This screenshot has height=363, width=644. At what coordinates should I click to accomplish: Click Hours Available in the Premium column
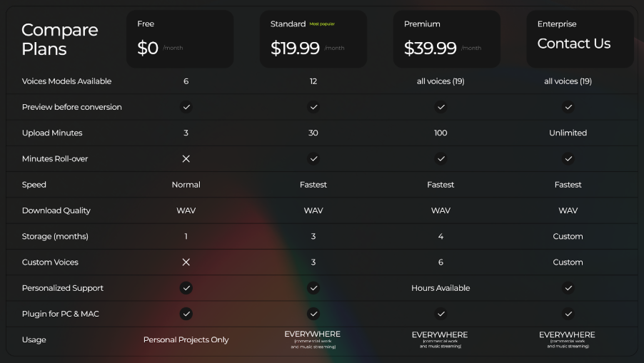tap(441, 288)
